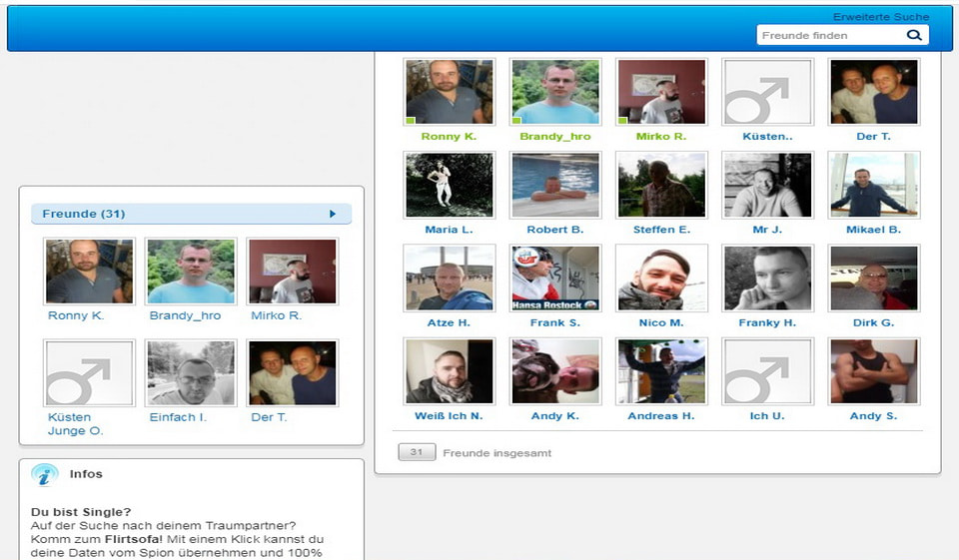Select Robert B. pool photo thumbnail

(x=554, y=185)
